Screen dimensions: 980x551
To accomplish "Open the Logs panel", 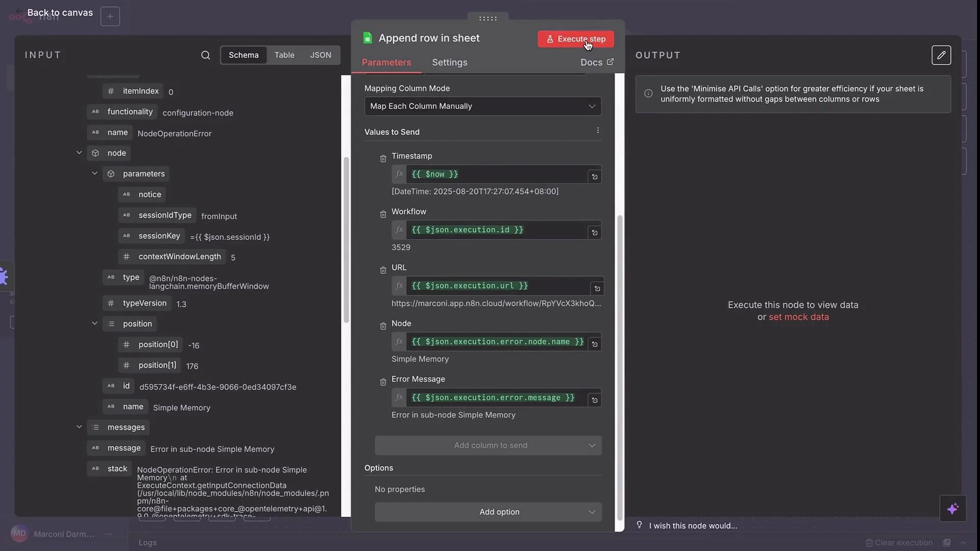I will 148,542.
